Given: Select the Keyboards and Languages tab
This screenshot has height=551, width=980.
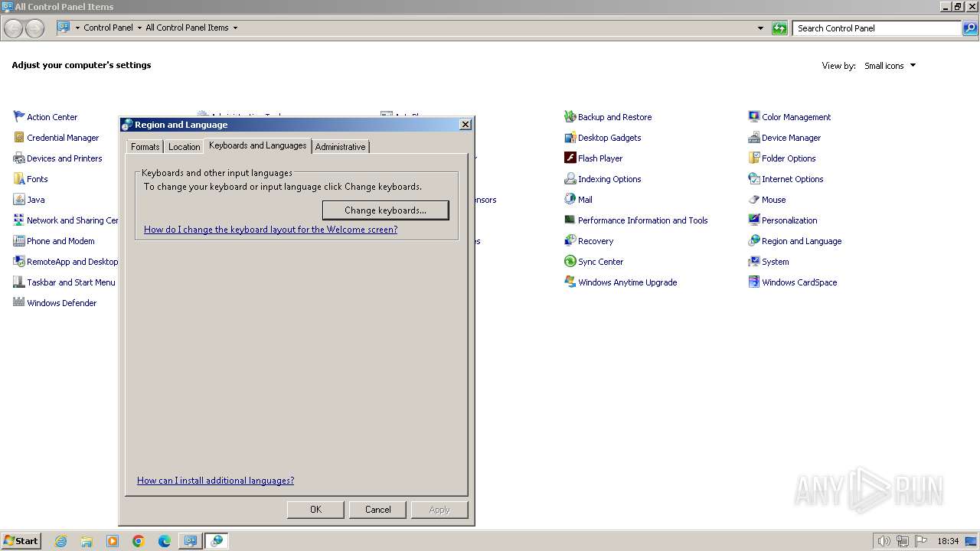Looking at the screenshot, I should coord(257,145).
